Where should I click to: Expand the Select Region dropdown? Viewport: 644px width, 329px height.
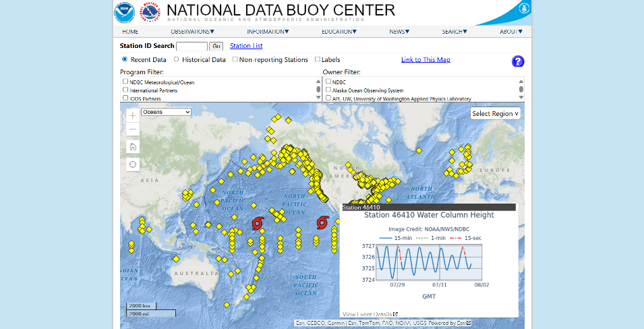coord(496,113)
